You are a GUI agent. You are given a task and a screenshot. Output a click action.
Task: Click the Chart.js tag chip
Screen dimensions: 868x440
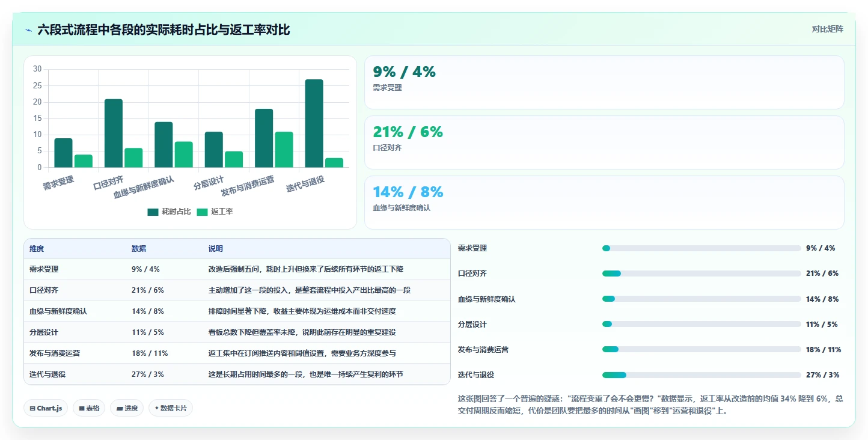(x=46, y=408)
